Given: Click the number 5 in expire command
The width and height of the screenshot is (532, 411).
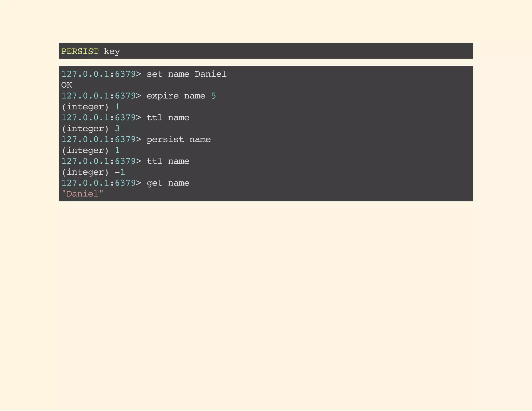Looking at the screenshot, I should 213,96.
